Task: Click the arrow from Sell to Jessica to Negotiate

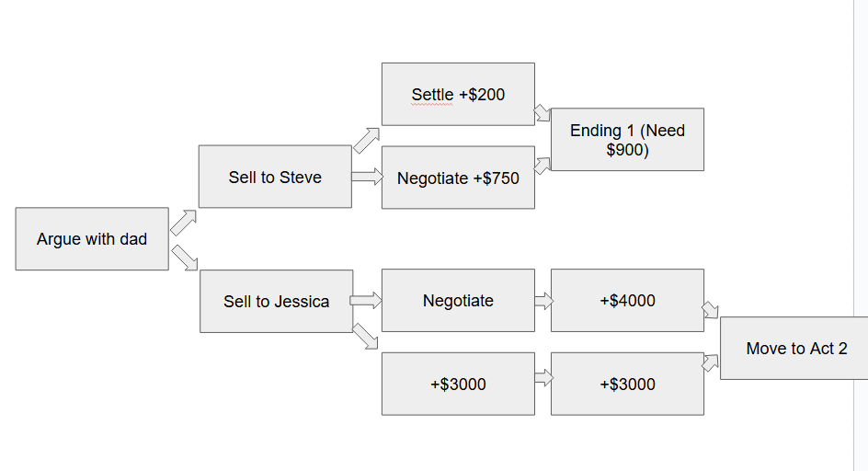Action: [366, 300]
